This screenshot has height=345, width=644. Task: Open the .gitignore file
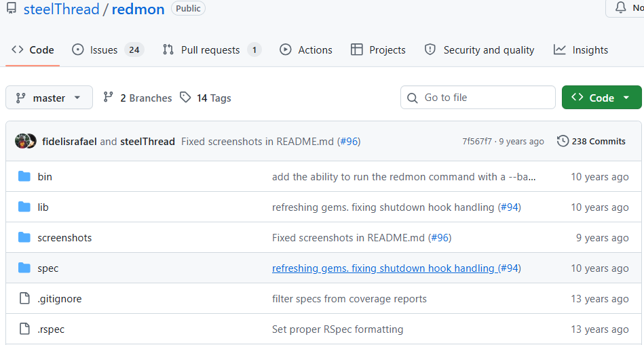point(60,299)
